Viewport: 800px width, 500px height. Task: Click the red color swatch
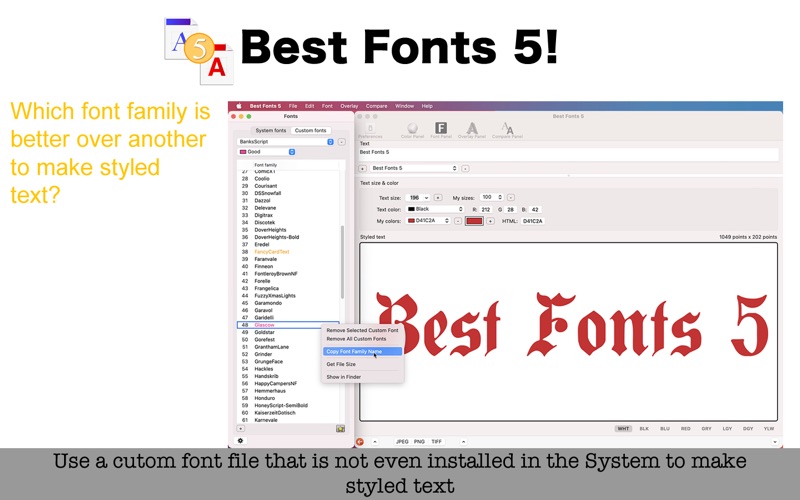tap(474, 221)
